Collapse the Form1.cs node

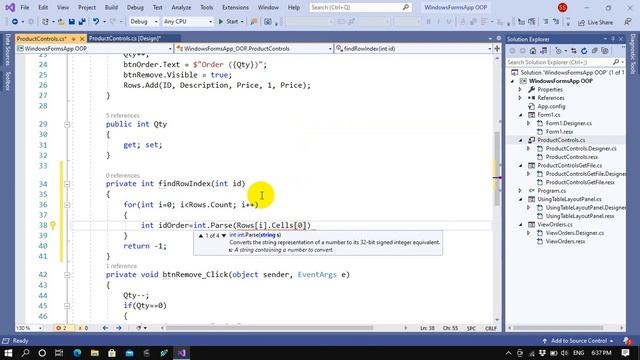520,115
